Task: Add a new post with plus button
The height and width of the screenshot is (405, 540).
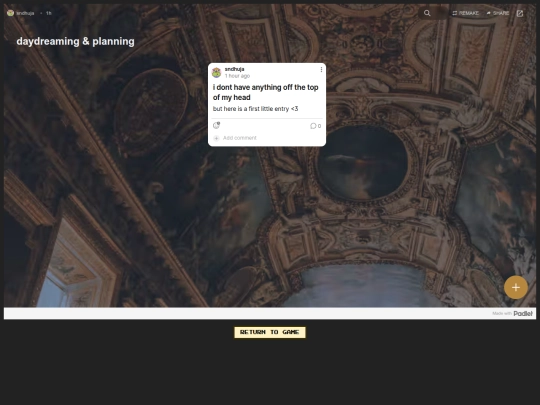Action: tap(516, 287)
